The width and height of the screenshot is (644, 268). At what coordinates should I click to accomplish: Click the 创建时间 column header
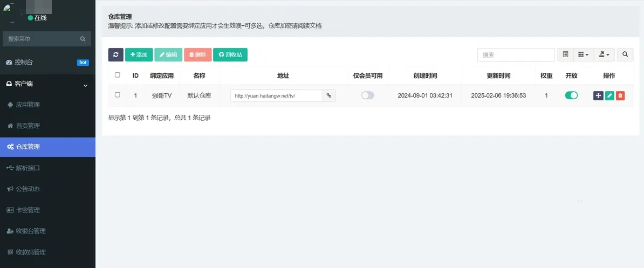425,75
